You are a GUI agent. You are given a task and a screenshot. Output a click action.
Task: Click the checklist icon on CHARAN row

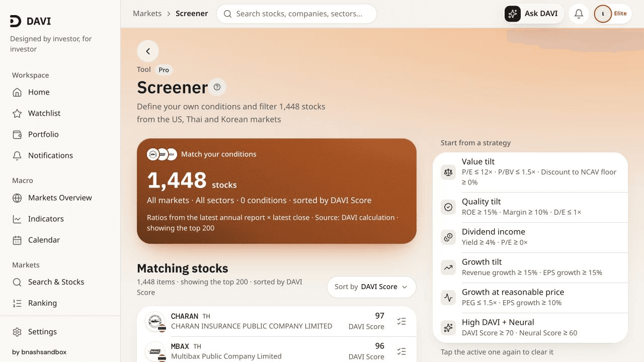pyautogui.click(x=401, y=321)
